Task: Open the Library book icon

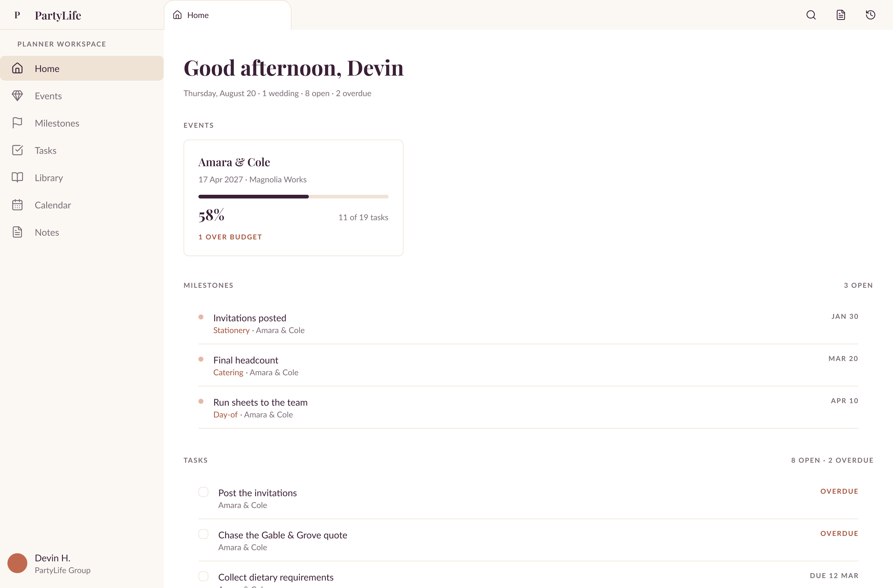Action: point(17,177)
